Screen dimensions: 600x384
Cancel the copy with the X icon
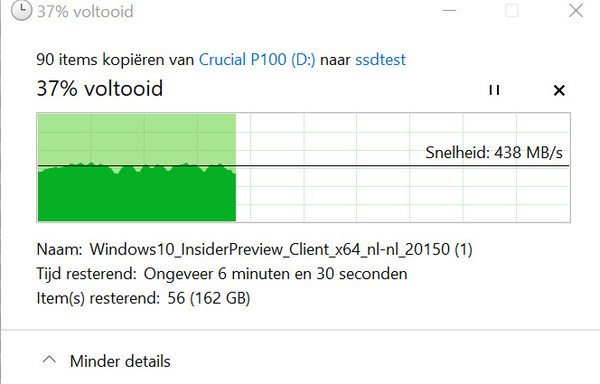pyautogui.click(x=559, y=91)
